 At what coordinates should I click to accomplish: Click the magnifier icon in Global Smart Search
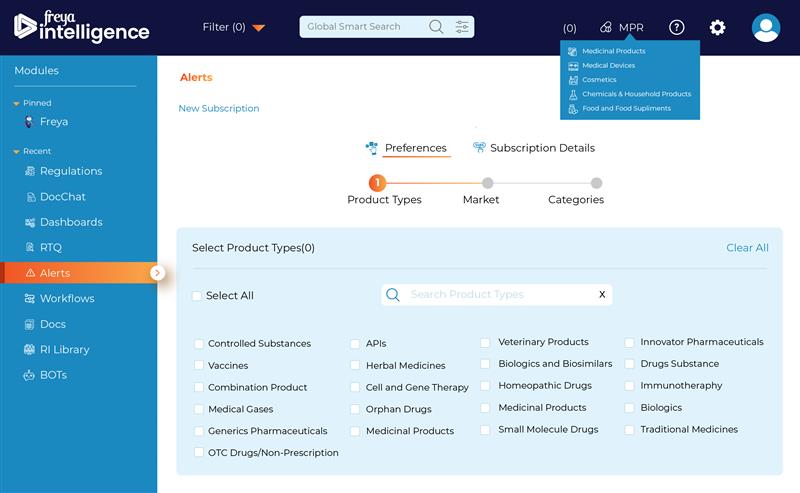(436, 27)
